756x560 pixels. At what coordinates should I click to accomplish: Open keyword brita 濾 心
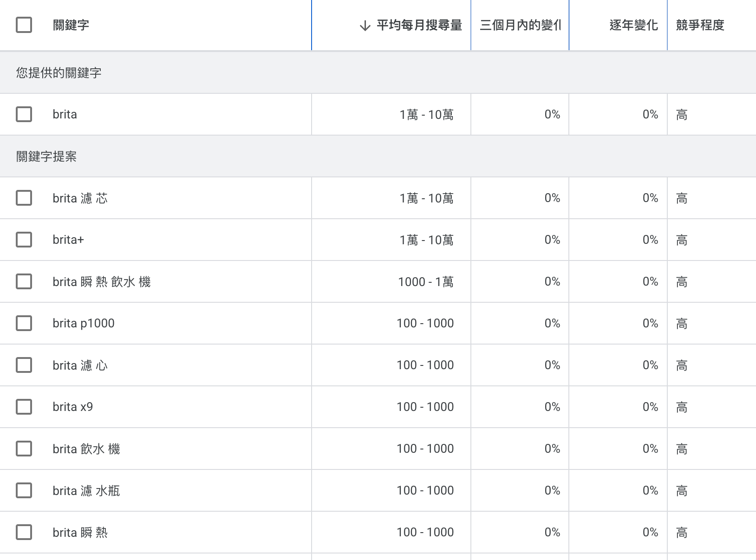(80, 365)
